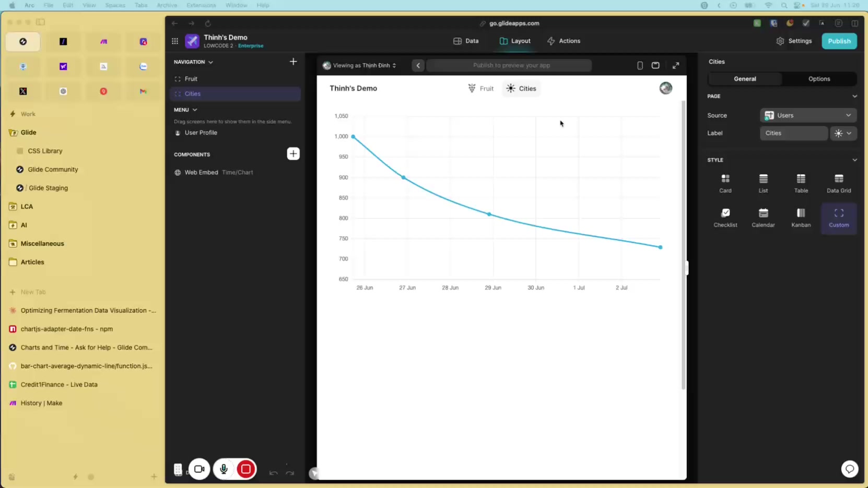The height and width of the screenshot is (488, 868).
Task: Switch preview to phone device icon
Action: click(x=640, y=65)
